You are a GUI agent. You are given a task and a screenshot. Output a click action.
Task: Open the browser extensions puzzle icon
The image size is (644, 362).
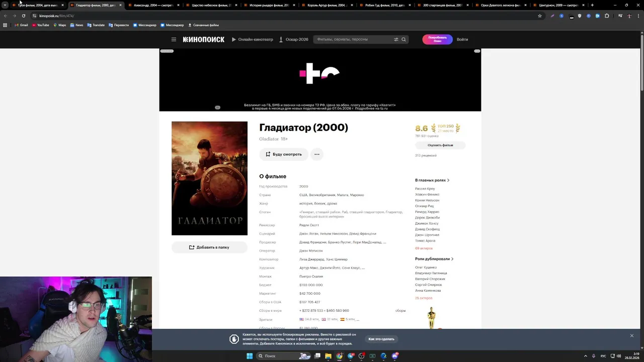[607, 16]
